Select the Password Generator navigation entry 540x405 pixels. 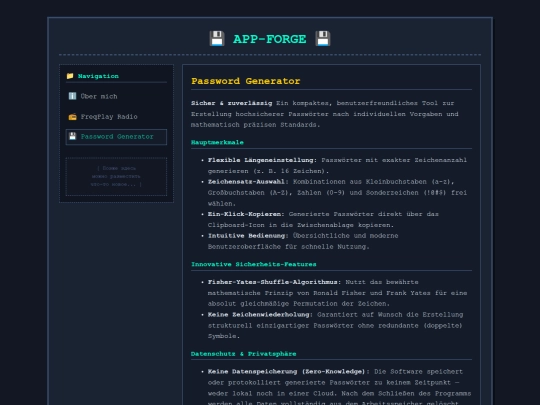pos(116,137)
